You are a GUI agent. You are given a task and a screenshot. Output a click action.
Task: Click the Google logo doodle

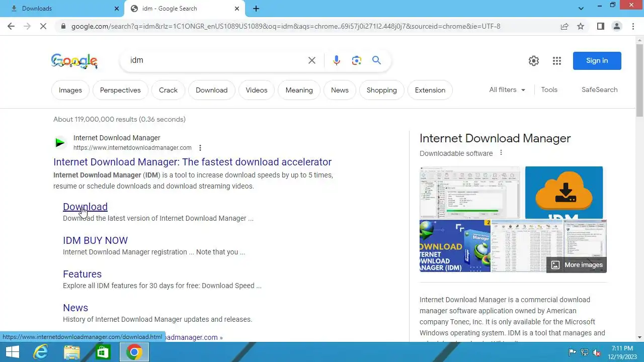(74, 61)
